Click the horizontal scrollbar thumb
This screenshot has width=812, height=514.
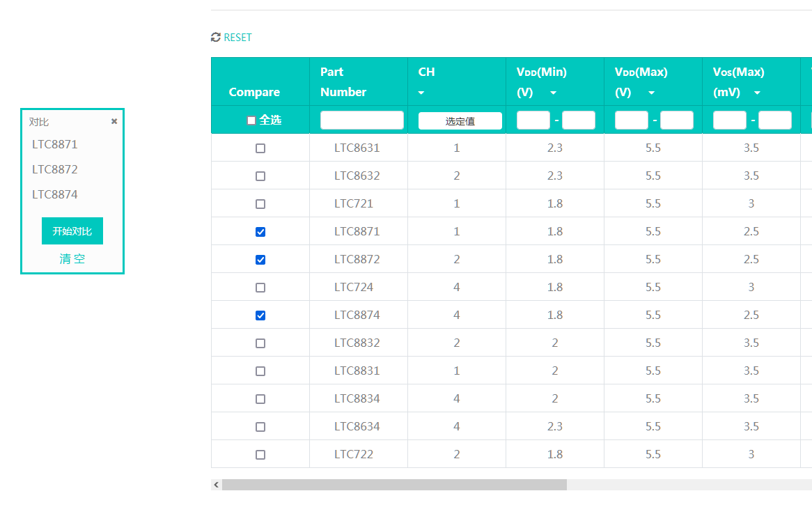[395, 485]
